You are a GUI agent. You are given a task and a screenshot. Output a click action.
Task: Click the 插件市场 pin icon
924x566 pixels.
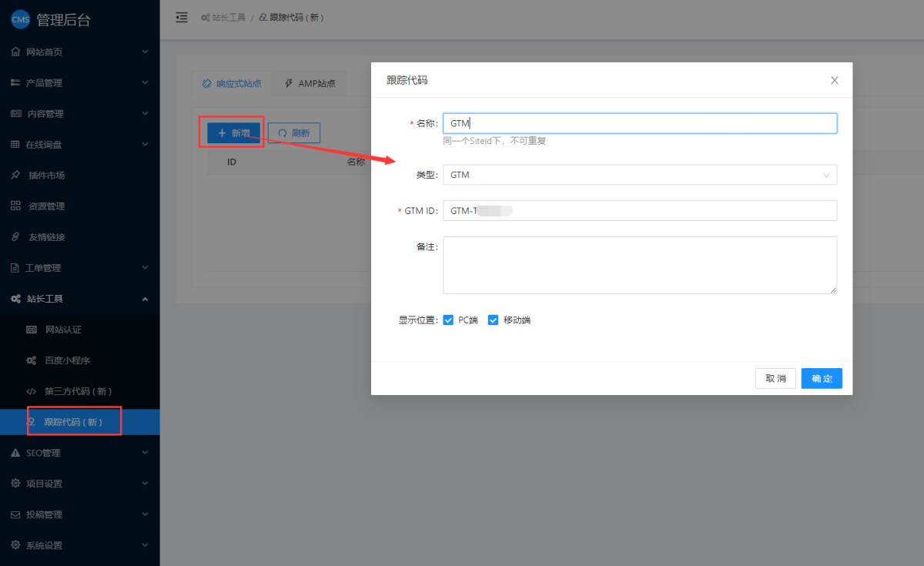click(x=15, y=175)
